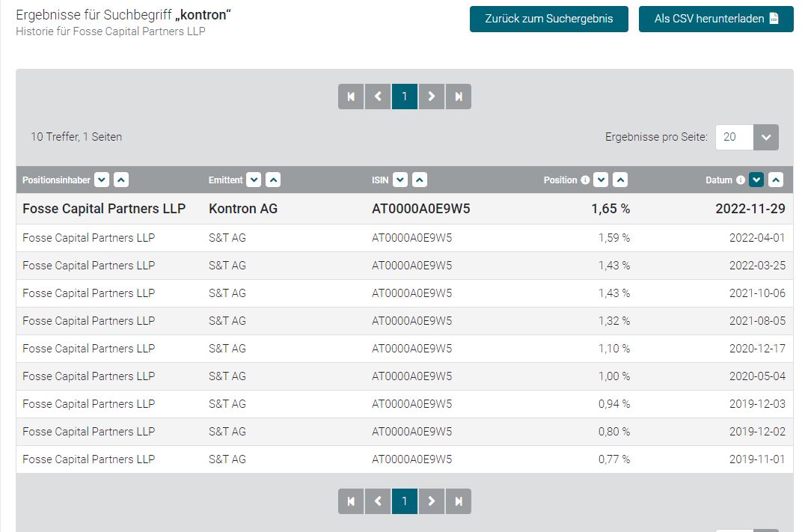The height and width of the screenshot is (532, 805).
Task: Click position value 1,10 %
Action: coord(614,349)
